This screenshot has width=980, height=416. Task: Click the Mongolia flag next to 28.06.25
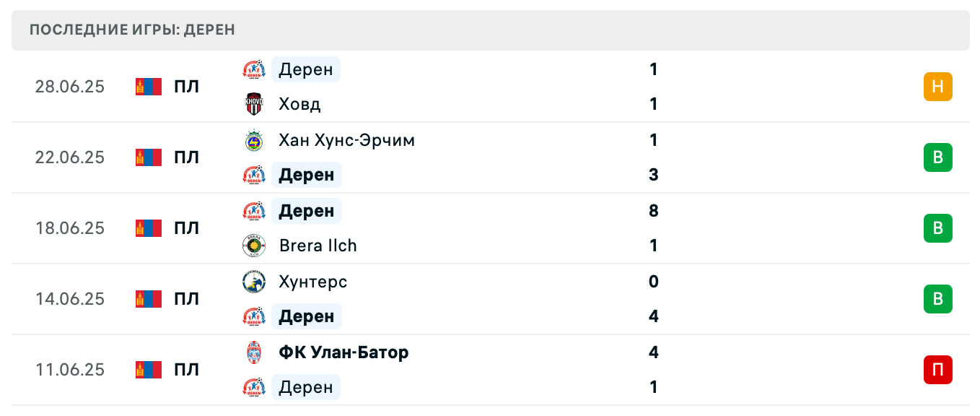149,86
